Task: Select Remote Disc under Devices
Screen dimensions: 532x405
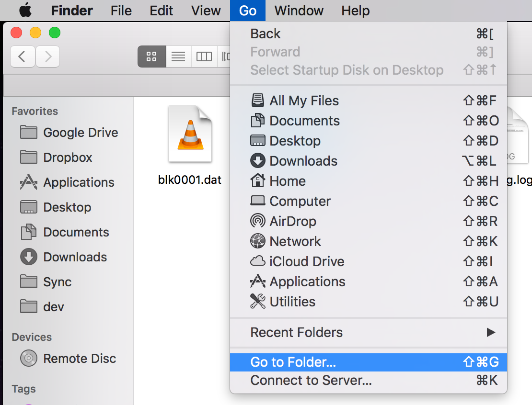Action: 80,359
